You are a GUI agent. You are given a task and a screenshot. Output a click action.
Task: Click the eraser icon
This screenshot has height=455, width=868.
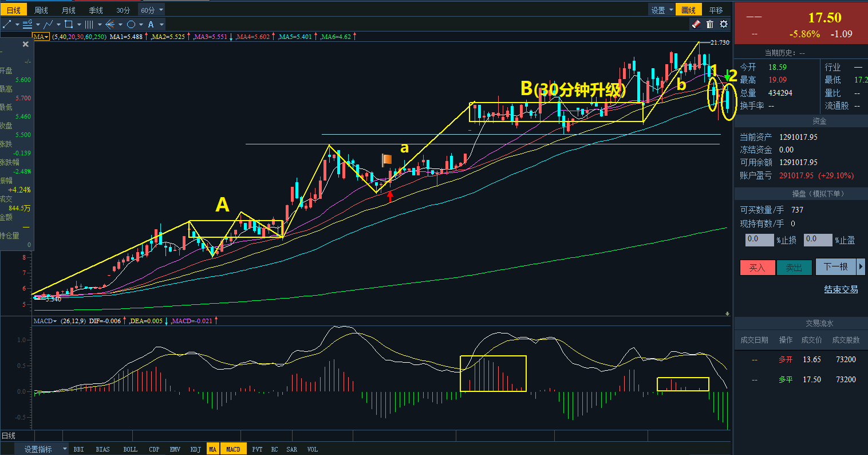696,24
